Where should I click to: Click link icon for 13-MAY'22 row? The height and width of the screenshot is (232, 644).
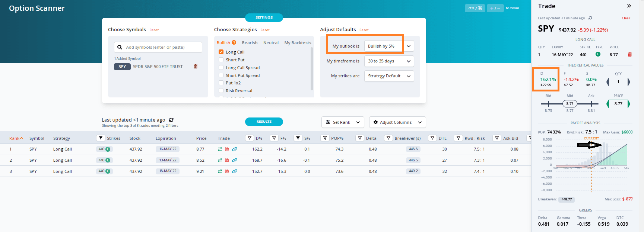point(235,160)
